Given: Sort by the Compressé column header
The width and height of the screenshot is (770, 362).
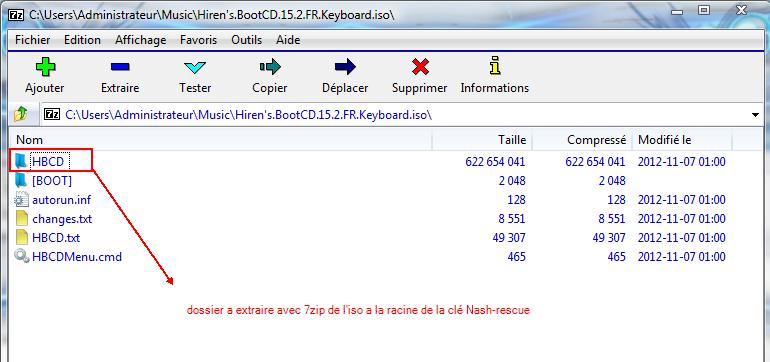Looking at the screenshot, I should pos(582,140).
